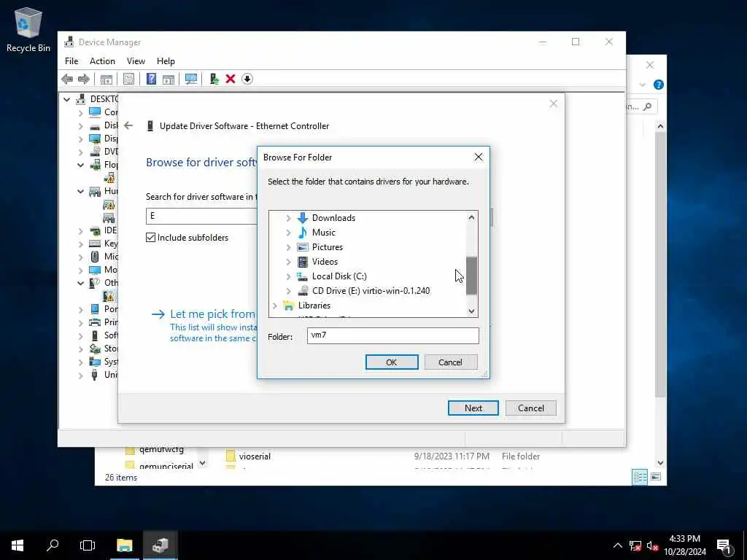Click the Forward arrow in Device Manager toolbar
The height and width of the screenshot is (560, 747).
pos(83,79)
